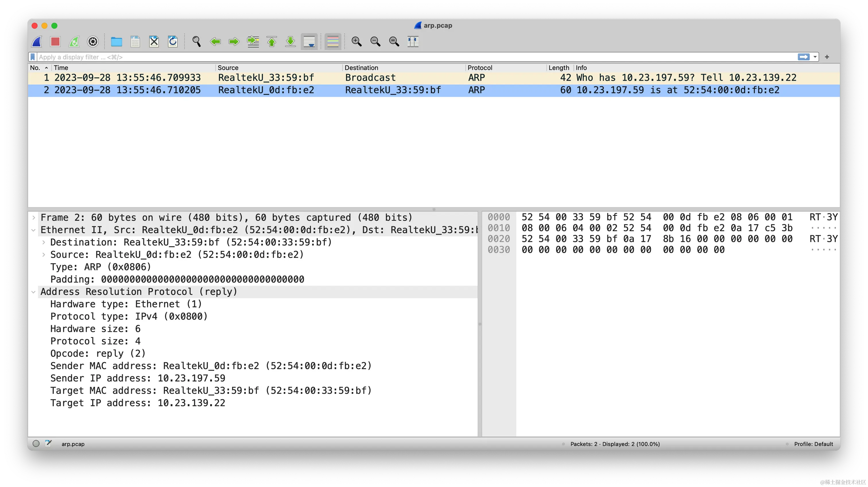This screenshot has height=487, width=868.
Task: Close the capture file with X icon
Action: 154,42
